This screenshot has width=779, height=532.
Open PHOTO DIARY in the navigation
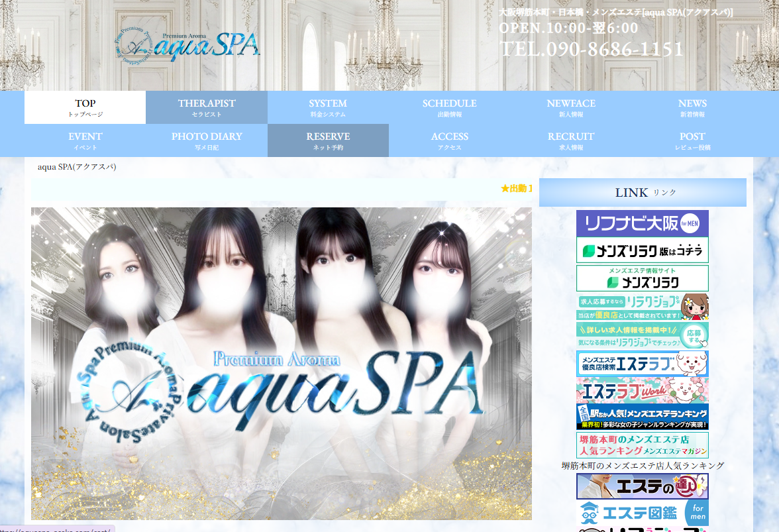(207, 140)
